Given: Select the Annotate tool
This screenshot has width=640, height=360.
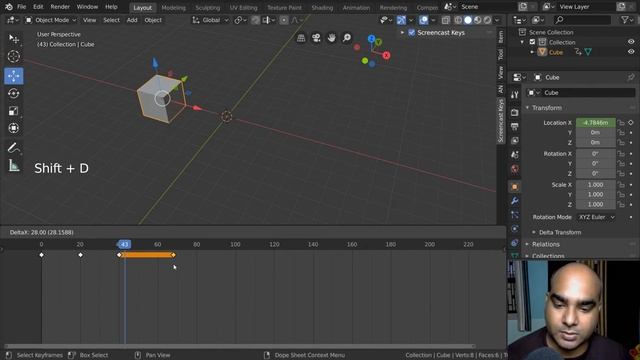Looking at the screenshot, I should pyautogui.click(x=13, y=148).
